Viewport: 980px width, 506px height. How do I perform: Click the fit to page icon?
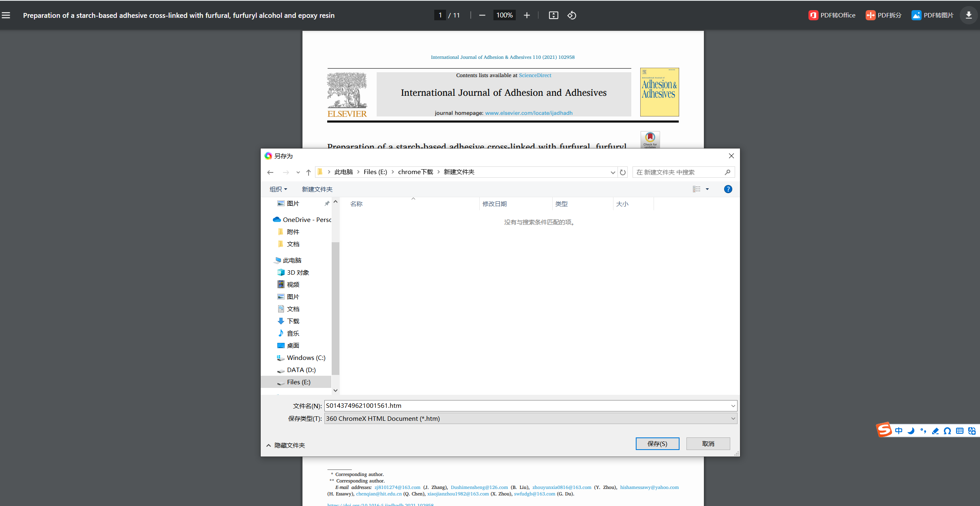pyautogui.click(x=553, y=15)
